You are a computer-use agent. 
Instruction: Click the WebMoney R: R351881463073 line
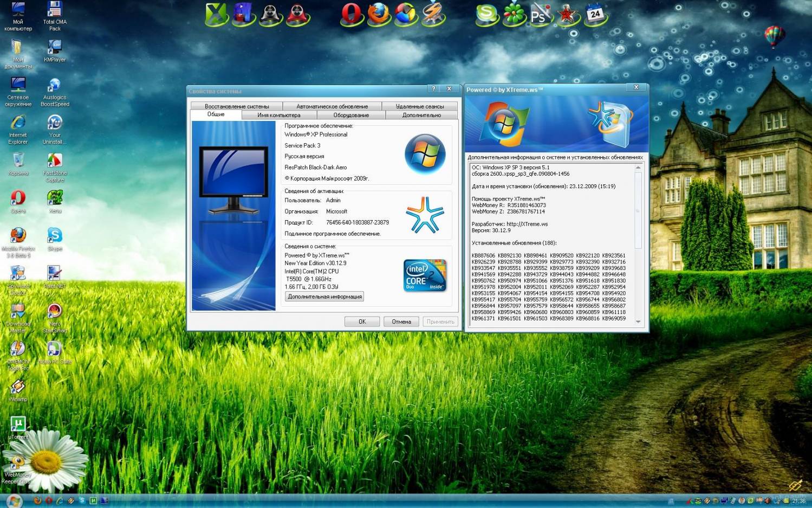(509, 205)
